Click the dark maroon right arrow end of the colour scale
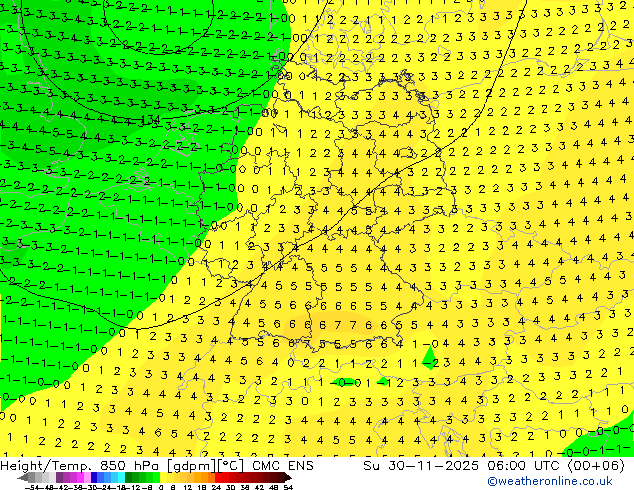The image size is (634, 490). point(288,477)
